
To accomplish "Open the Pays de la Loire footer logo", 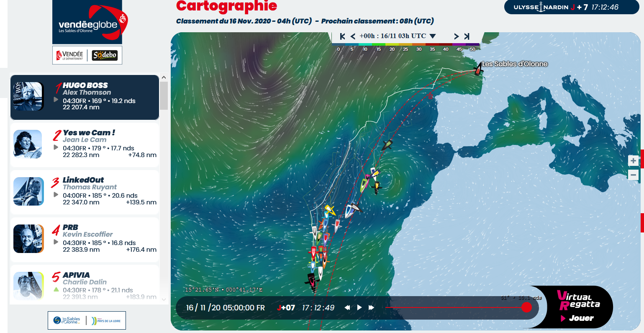I will pyautogui.click(x=106, y=321).
